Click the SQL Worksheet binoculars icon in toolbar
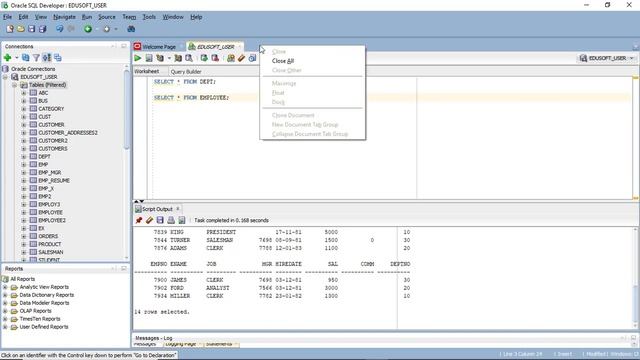Screen dimensions: 640x360 click(x=131, y=29)
